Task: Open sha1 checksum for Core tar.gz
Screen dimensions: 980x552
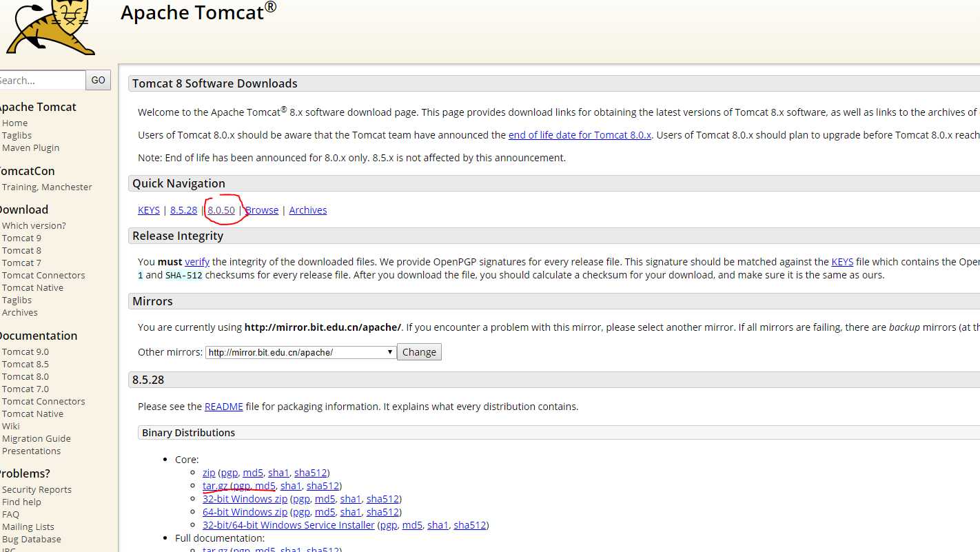Action: coord(291,486)
